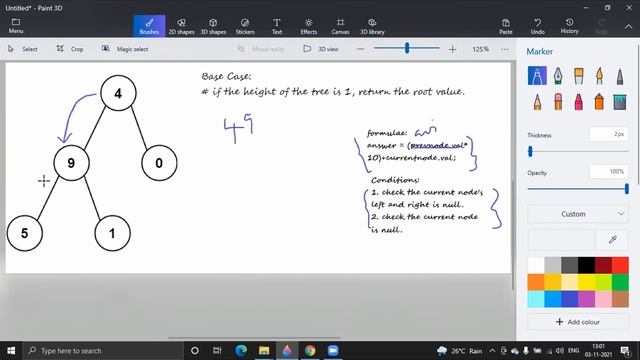This screenshot has height=360, width=640.
Task: Open the Text tool tab
Action: (x=277, y=26)
